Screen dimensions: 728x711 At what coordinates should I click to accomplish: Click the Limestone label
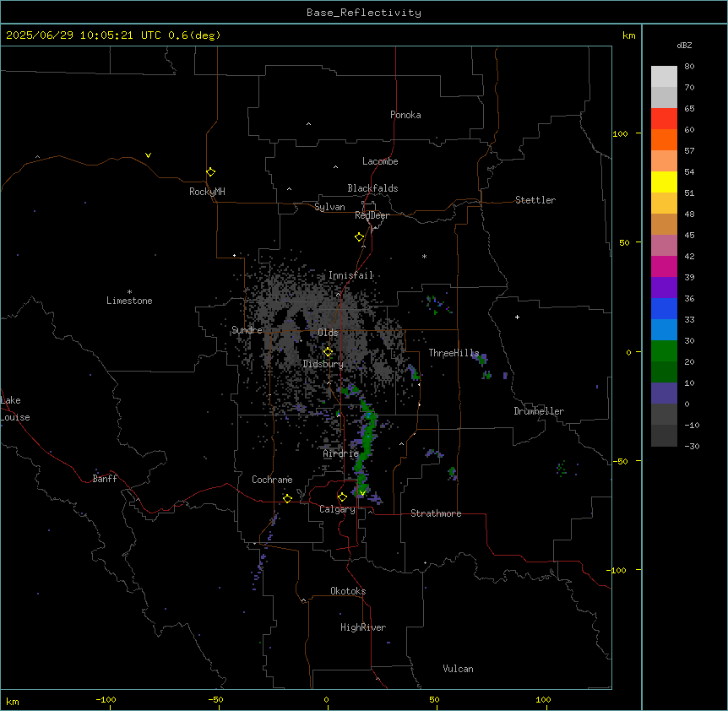(x=129, y=301)
